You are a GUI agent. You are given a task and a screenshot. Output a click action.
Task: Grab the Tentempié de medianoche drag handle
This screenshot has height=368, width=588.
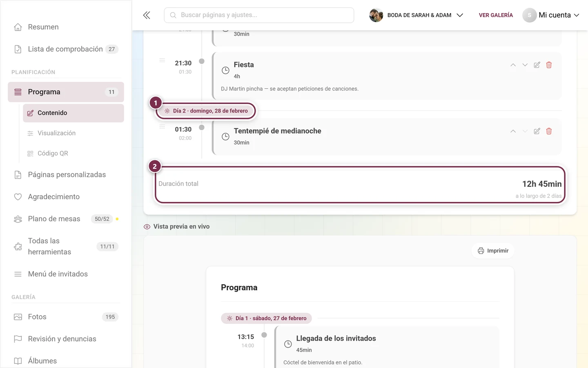(162, 127)
